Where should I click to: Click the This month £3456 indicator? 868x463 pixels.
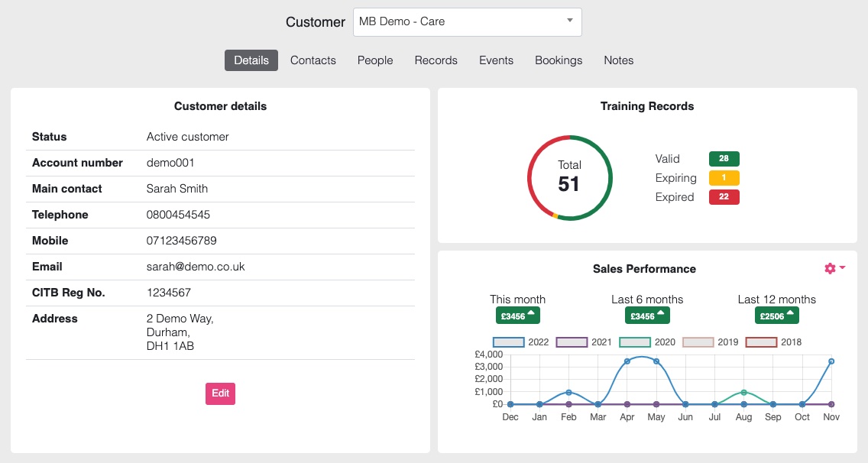tap(517, 315)
